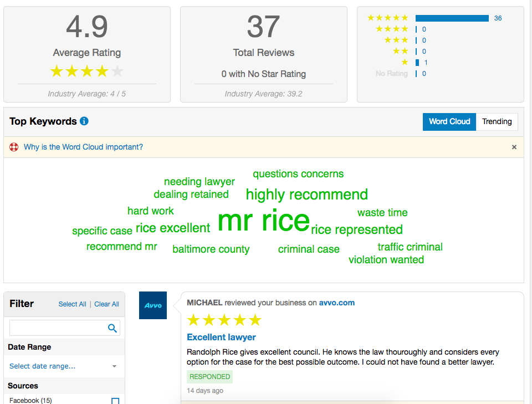Open the avvo.com review link

(336, 303)
